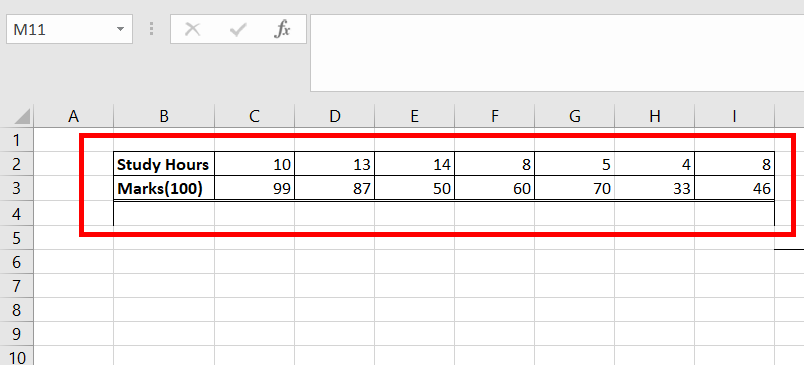This screenshot has height=365, width=804.
Task: Select row 9 header
Action: tap(16, 334)
